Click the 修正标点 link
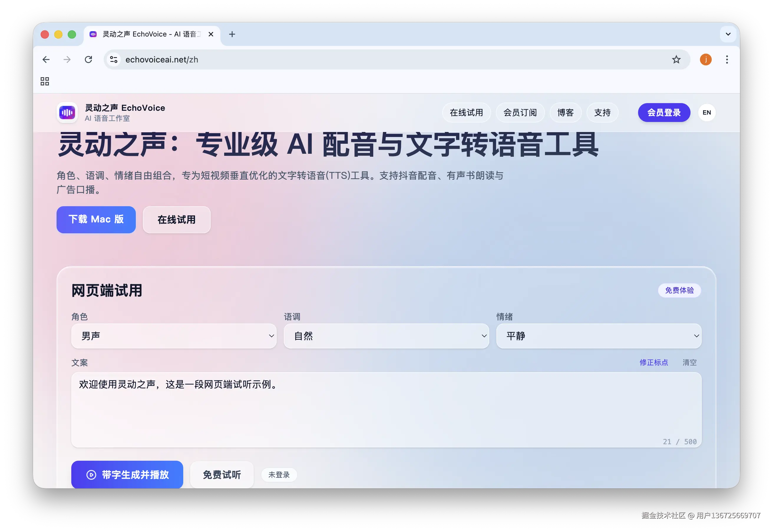 (654, 362)
